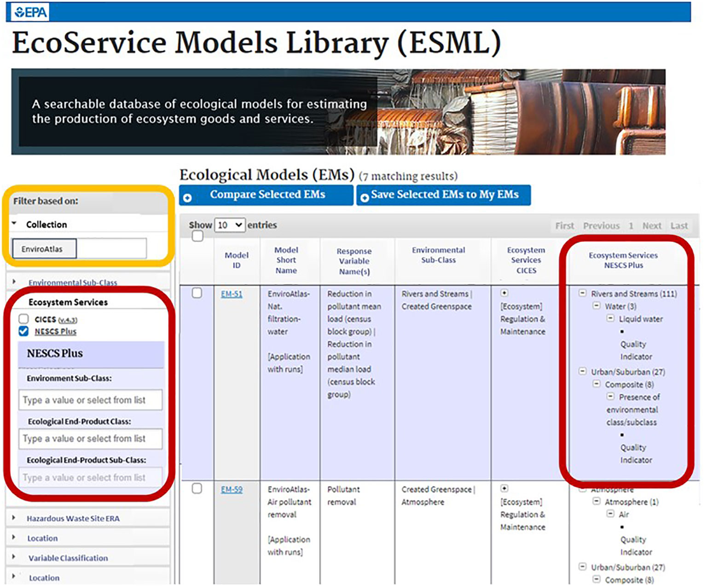
Task: Sort by Environmental Sub-Class column header
Action: (438, 255)
